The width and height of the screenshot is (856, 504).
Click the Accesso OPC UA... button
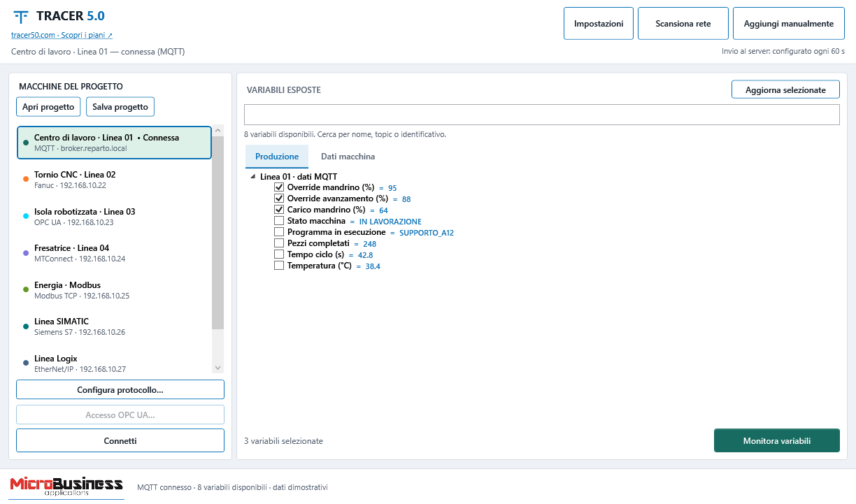pos(120,415)
